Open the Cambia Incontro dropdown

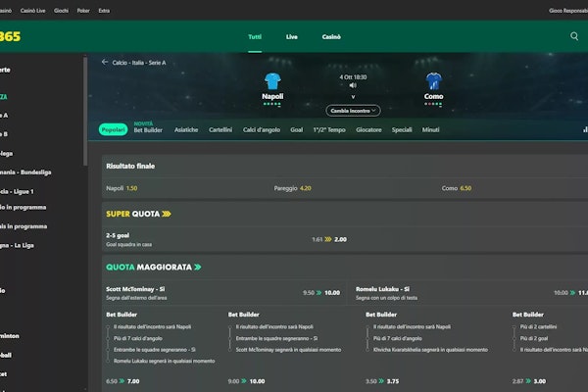[x=353, y=111]
